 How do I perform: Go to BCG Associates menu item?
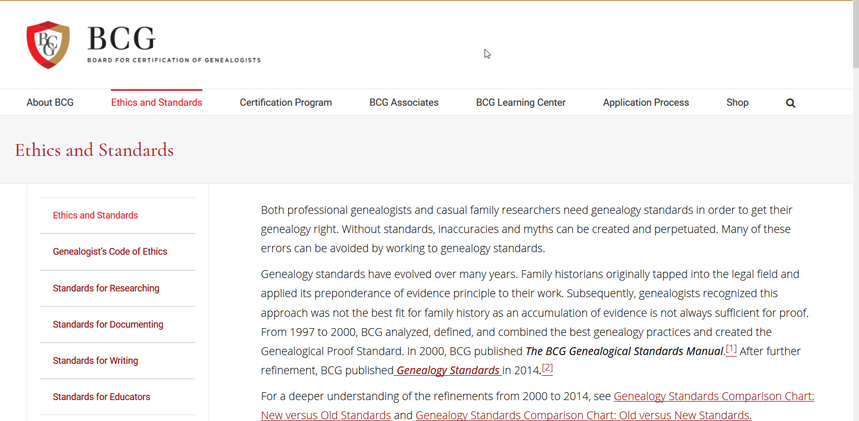403,103
